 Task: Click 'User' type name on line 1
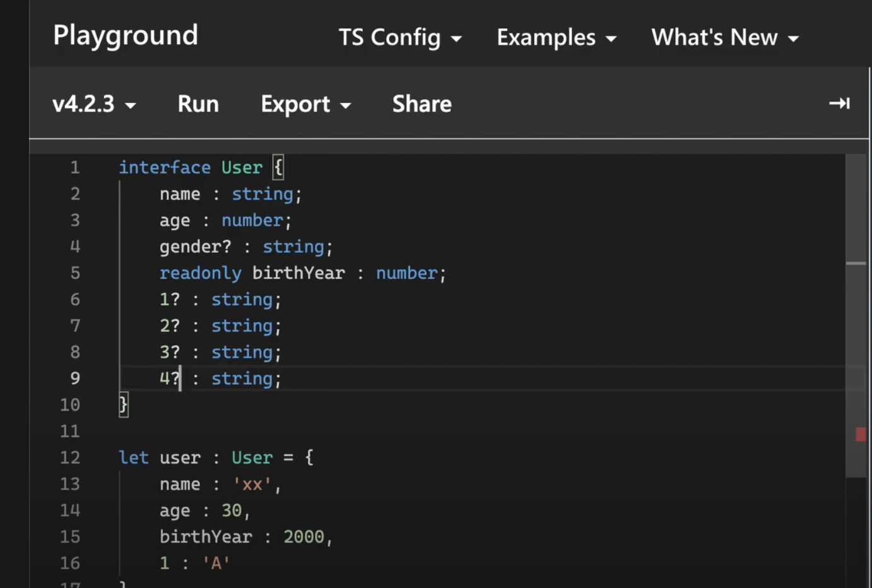[x=242, y=167]
